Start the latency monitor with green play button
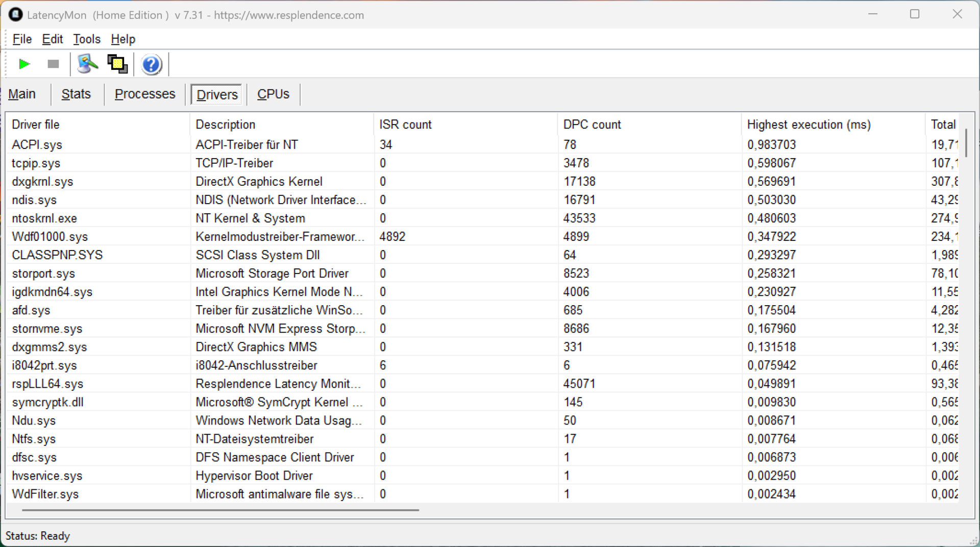Image resolution: width=980 pixels, height=547 pixels. tap(24, 64)
